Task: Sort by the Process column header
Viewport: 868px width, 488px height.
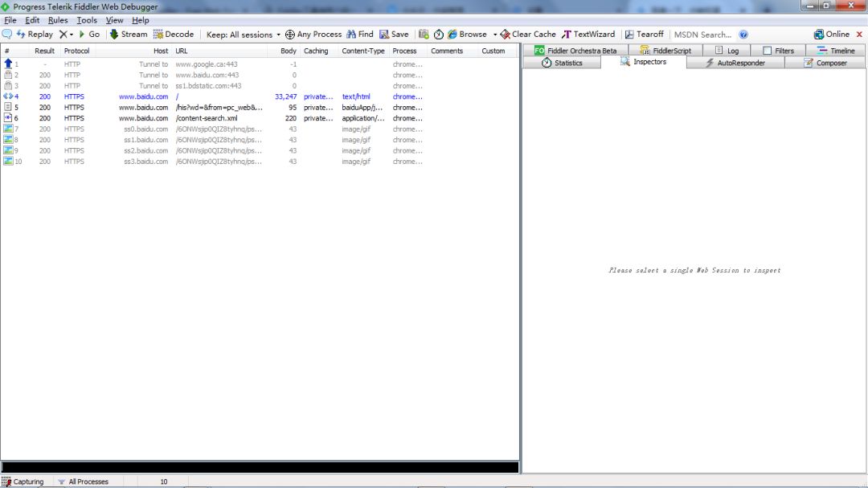Action: pos(407,51)
